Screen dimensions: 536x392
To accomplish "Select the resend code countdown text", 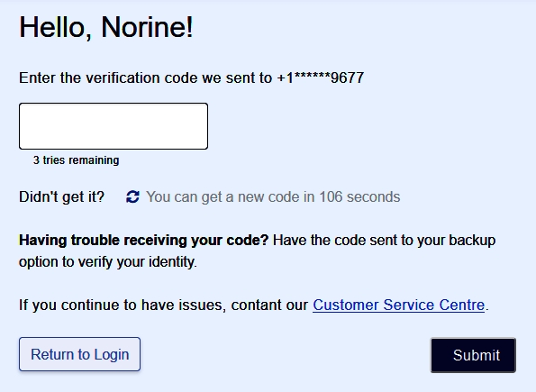I will click(x=273, y=196).
